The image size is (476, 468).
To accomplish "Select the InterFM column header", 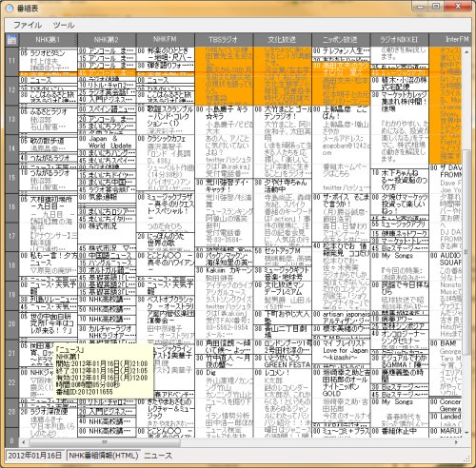I will (450, 40).
